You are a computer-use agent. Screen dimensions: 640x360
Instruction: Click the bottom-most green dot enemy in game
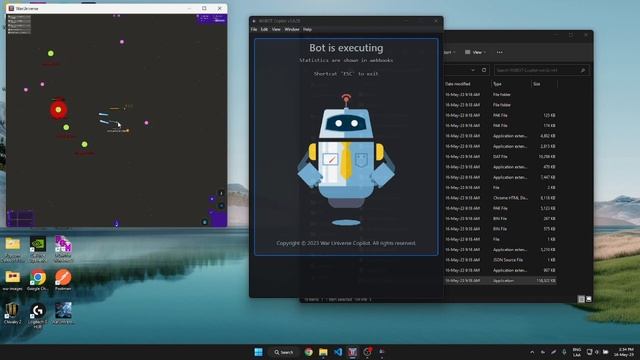[x=84, y=144]
